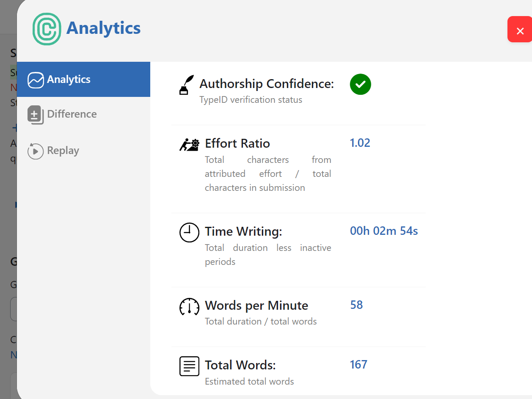Click the clock icon beside Time Writing
532x399 pixels.
(189, 232)
